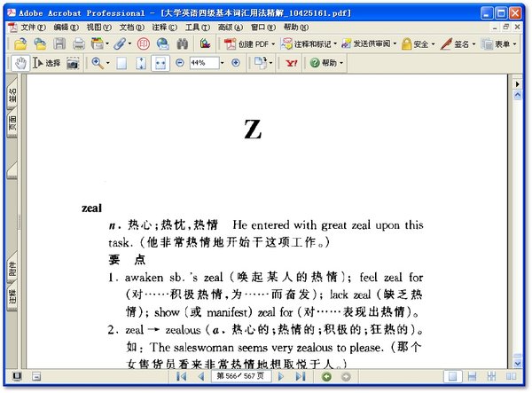Switch to Continuous page layout
Image resolution: width=532 pixels, height=393 pixels.
click(472, 376)
